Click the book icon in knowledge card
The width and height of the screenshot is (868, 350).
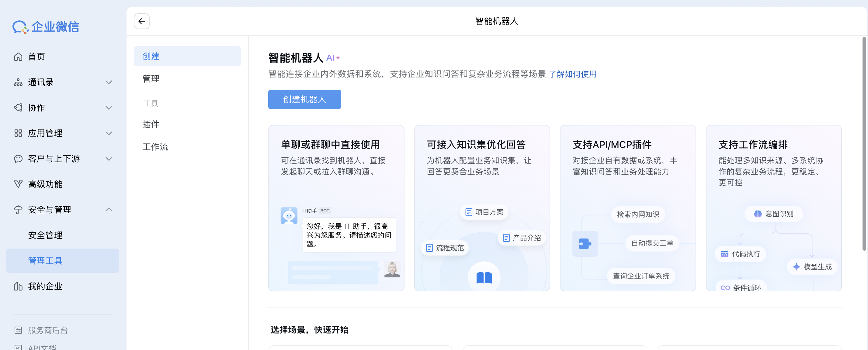(x=484, y=278)
